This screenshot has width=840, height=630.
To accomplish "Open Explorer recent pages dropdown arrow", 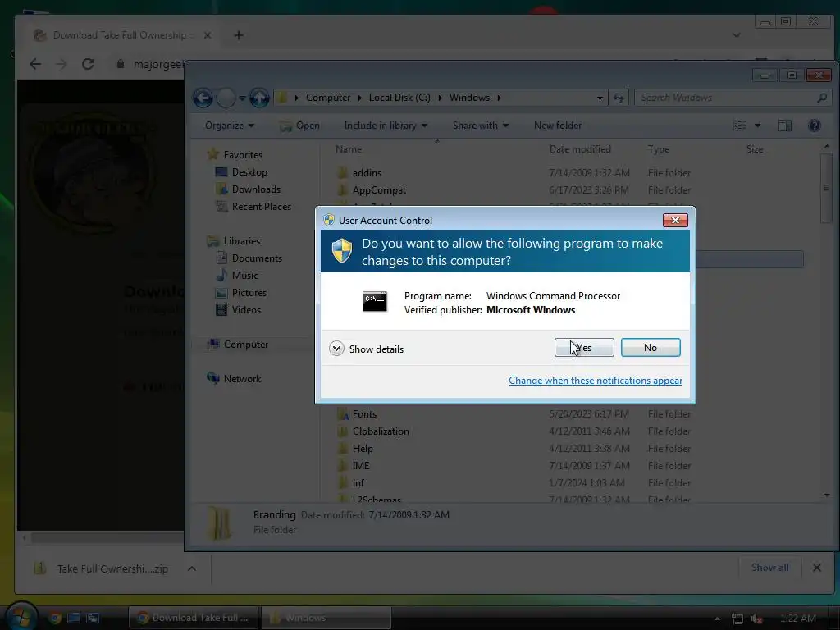I will pos(242,98).
